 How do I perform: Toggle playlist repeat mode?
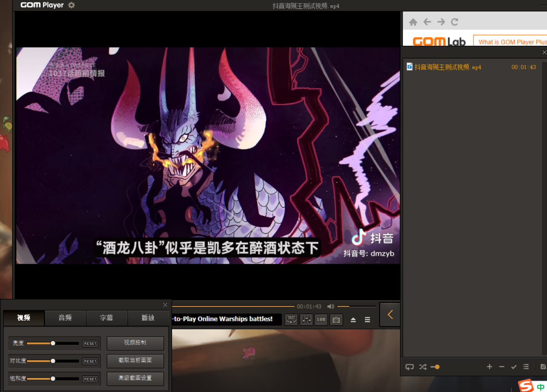click(410, 367)
